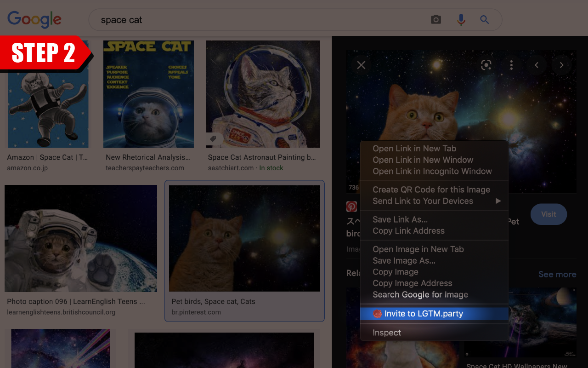This screenshot has height=368, width=588.
Task: Click the large orange cat preview image
Action: pos(461,121)
